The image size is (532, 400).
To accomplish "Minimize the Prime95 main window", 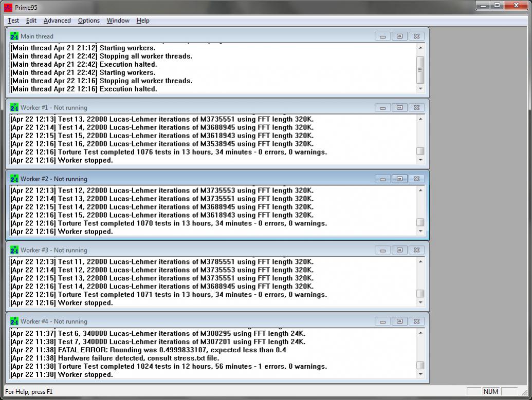I will click(x=483, y=6).
